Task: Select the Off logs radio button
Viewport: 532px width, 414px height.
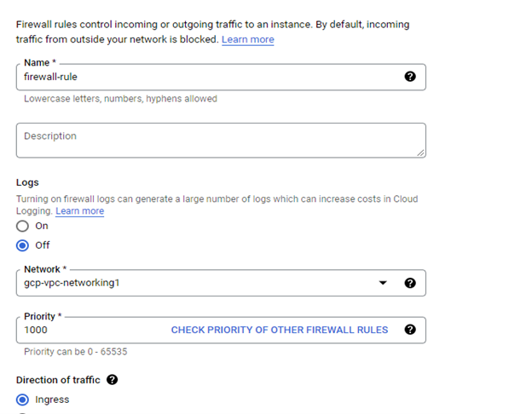Action: (22, 245)
